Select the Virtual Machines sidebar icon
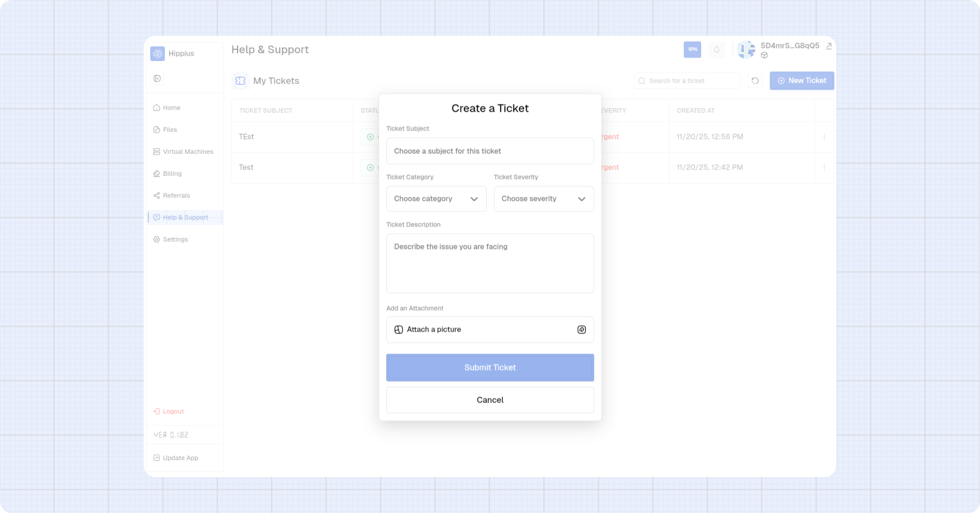 pyautogui.click(x=156, y=151)
